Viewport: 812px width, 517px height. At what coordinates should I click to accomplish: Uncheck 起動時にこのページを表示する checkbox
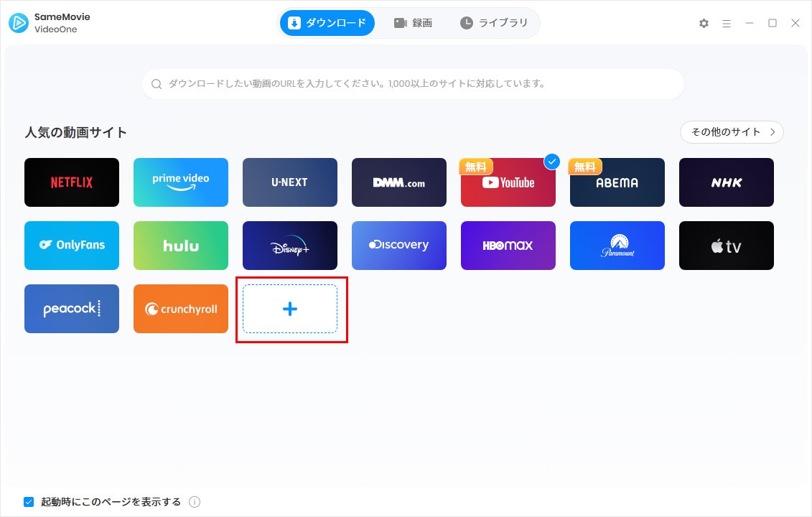coord(29,502)
